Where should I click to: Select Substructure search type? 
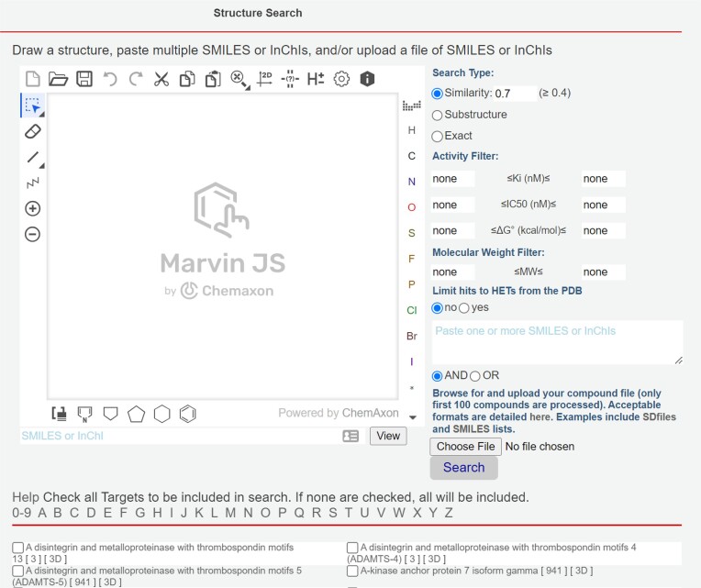point(438,116)
